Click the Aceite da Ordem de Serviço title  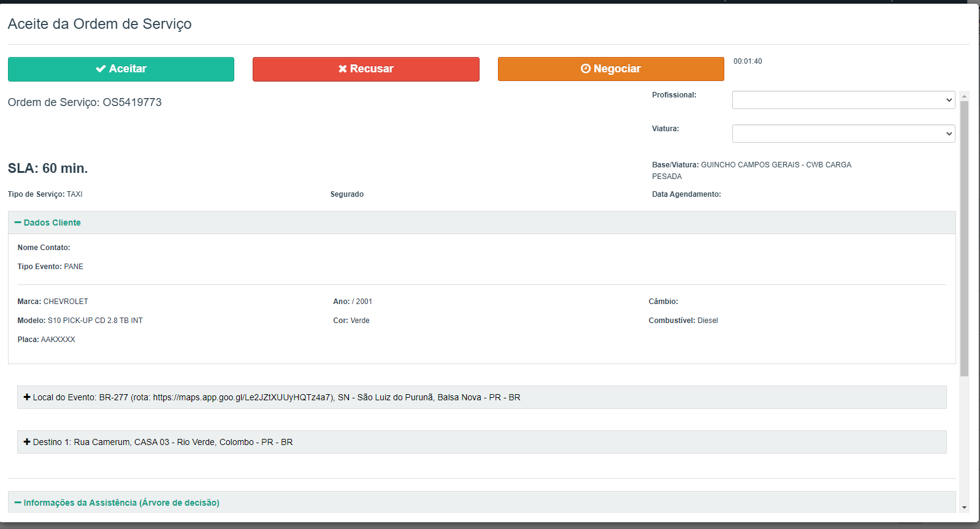point(100,24)
